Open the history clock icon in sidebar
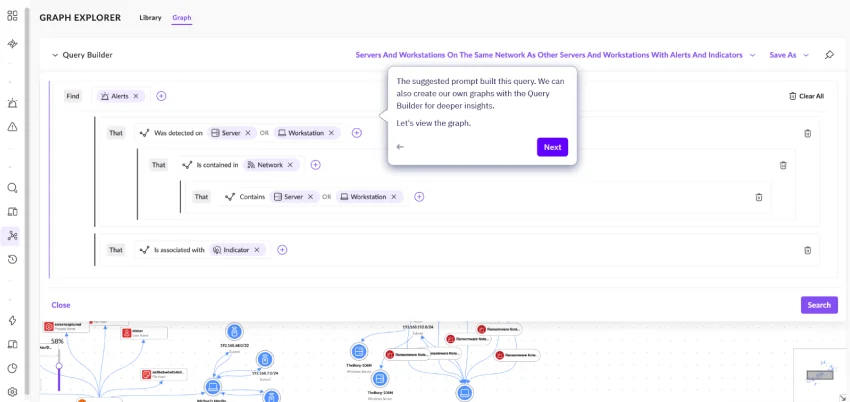This screenshot has height=402, width=850. pos(12,260)
